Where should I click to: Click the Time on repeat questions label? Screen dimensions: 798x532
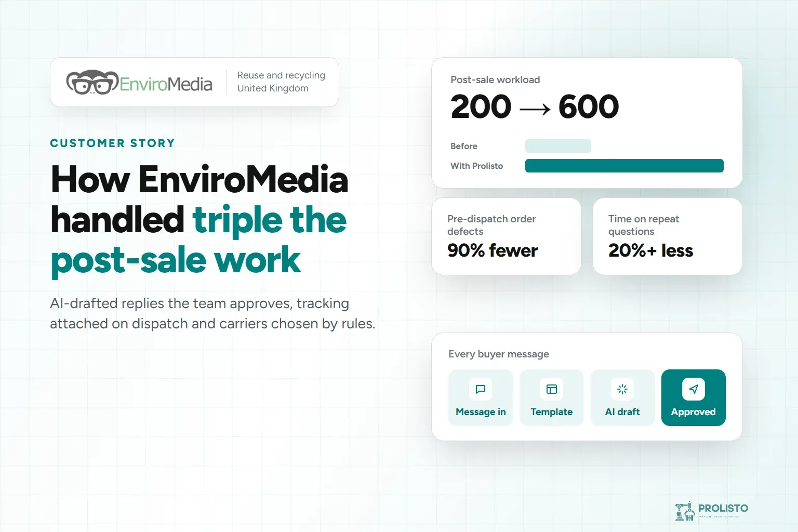[x=644, y=225]
